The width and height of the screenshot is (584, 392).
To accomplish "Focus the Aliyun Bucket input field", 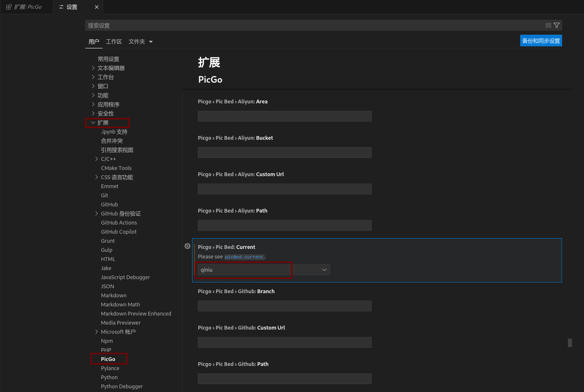I will click(285, 153).
